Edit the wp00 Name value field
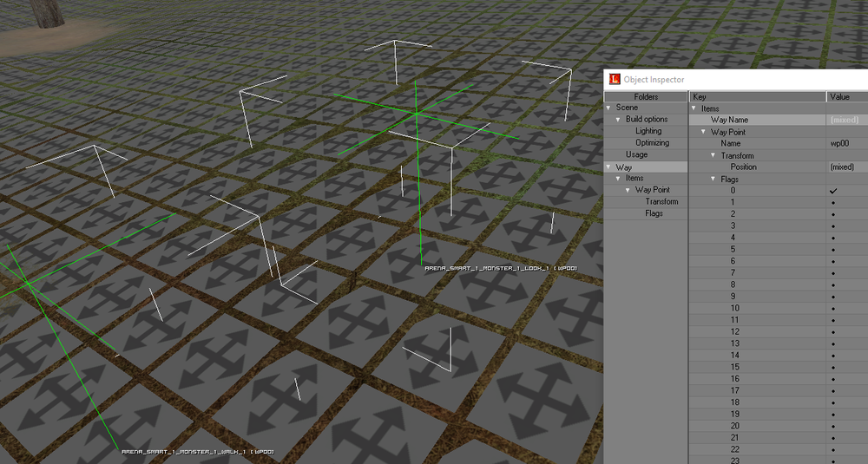The image size is (868, 464). (x=847, y=143)
